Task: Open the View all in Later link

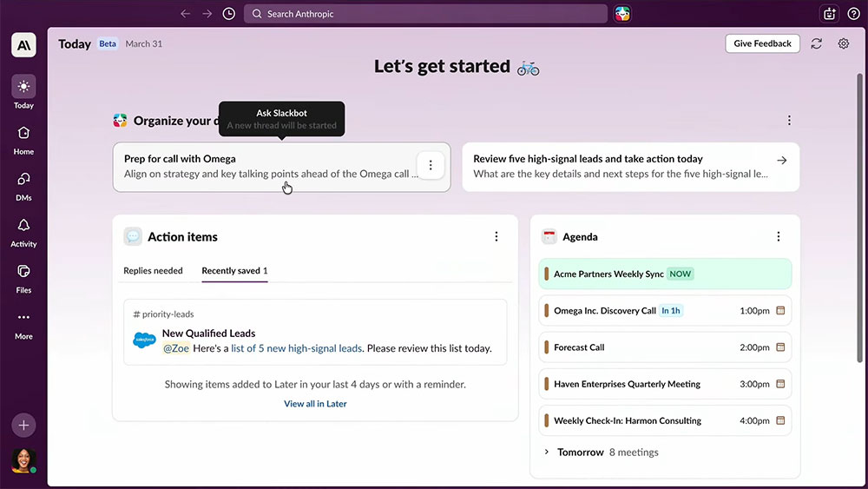Action: click(315, 404)
